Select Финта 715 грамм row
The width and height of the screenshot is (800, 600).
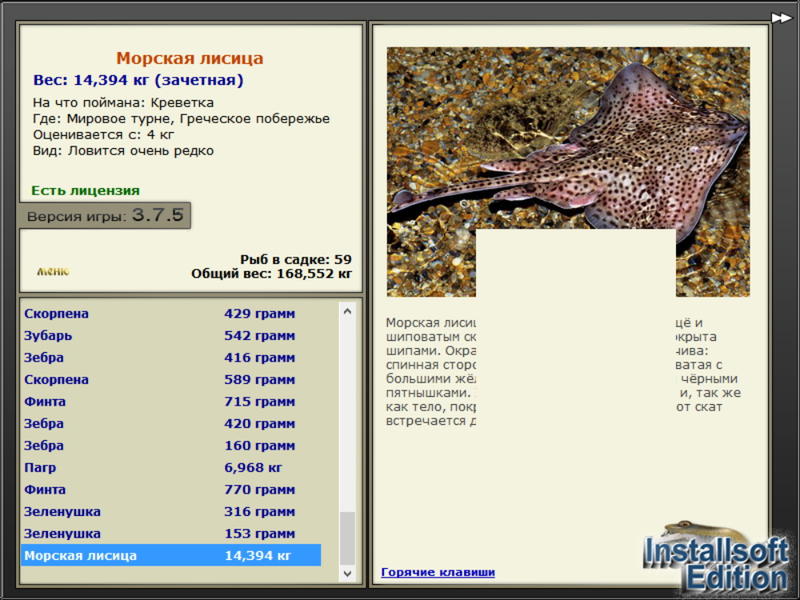tap(171, 401)
